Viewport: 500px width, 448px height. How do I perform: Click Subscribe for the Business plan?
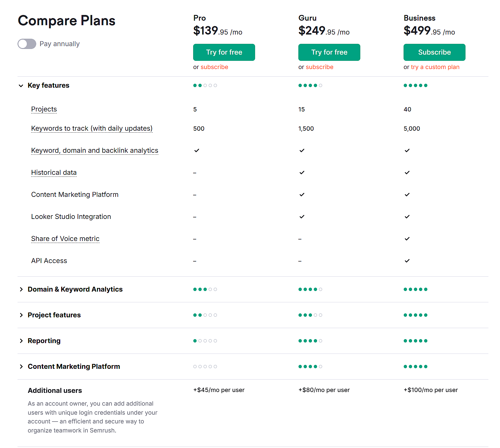pyautogui.click(x=434, y=52)
